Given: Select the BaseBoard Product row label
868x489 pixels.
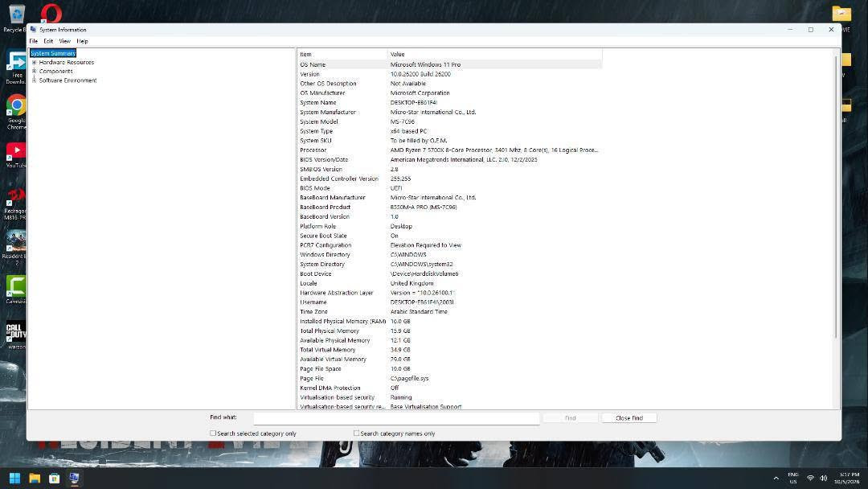Looking at the screenshot, I should click(325, 208).
